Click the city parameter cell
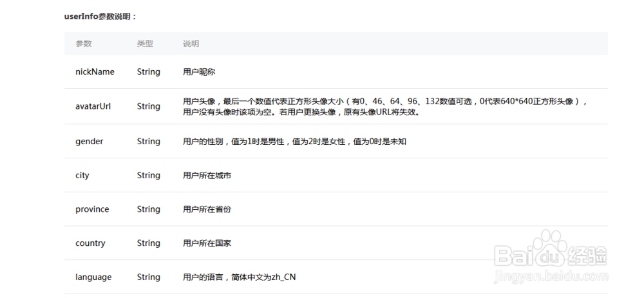The image size is (644, 298). click(82, 175)
